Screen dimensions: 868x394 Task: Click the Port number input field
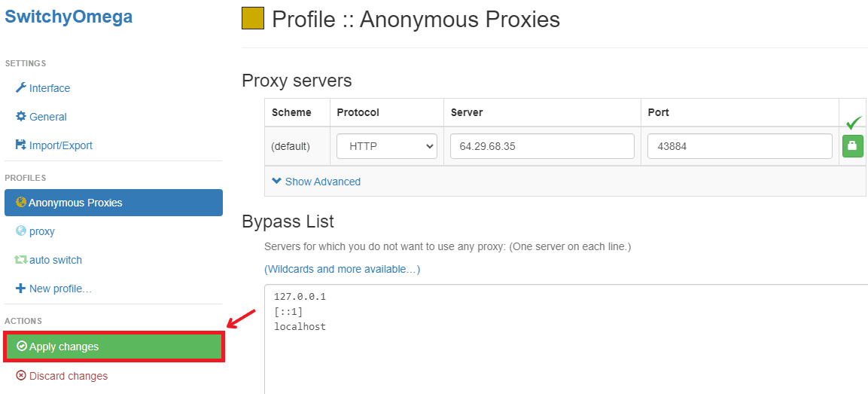click(x=739, y=146)
